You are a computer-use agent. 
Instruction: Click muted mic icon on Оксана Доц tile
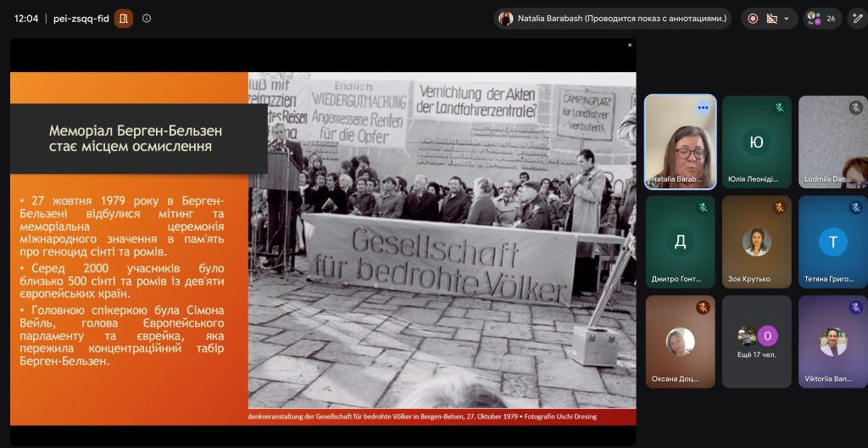pyautogui.click(x=703, y=307)
